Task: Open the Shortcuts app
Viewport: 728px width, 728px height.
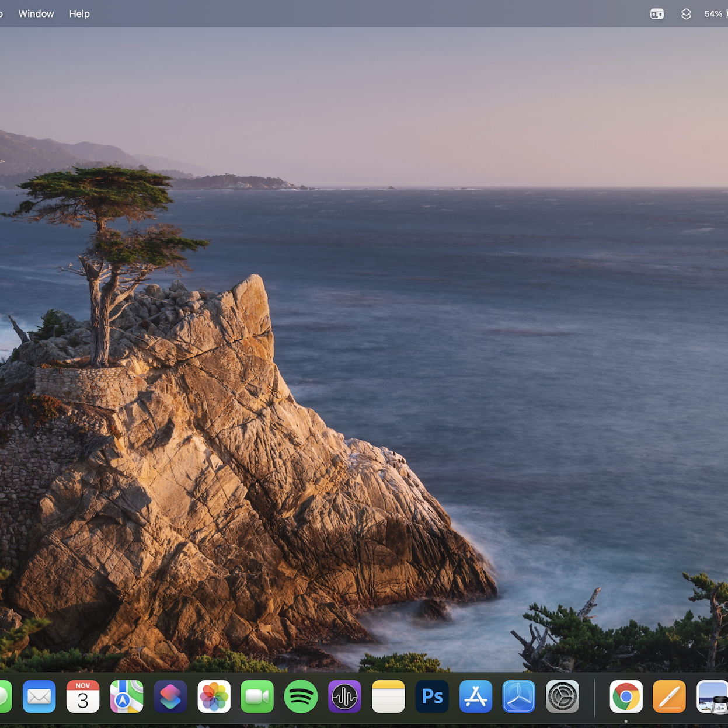Action: pos(170,696)
